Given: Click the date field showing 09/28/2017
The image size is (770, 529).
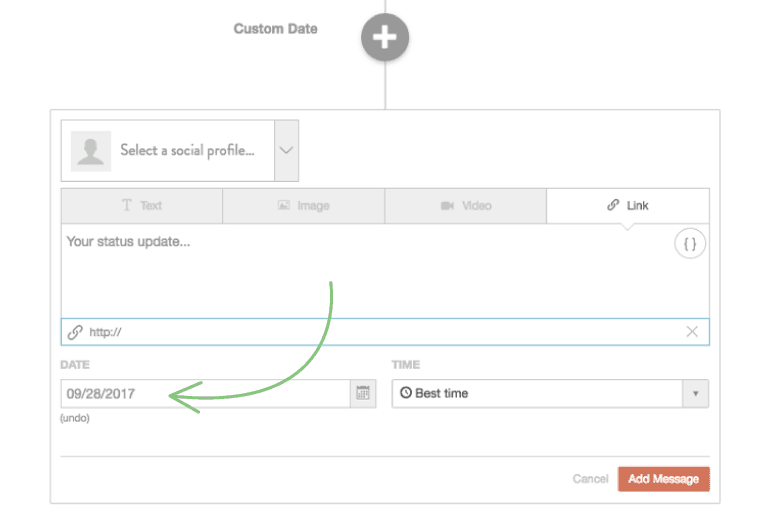Looking at the screenshot, I should click(x=205, y=394).
